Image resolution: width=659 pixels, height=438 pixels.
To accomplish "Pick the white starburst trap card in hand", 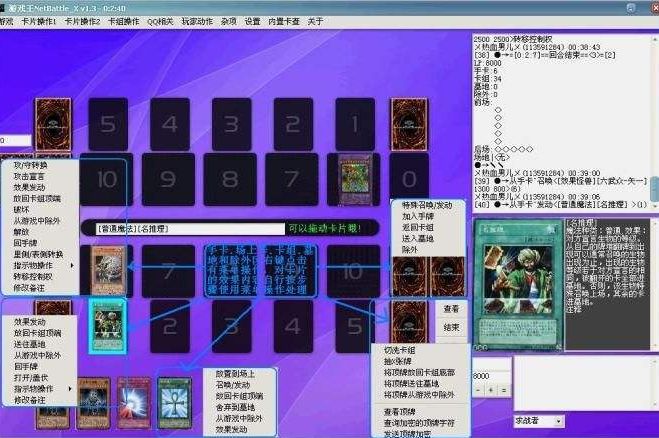I will tap(134, 403).
